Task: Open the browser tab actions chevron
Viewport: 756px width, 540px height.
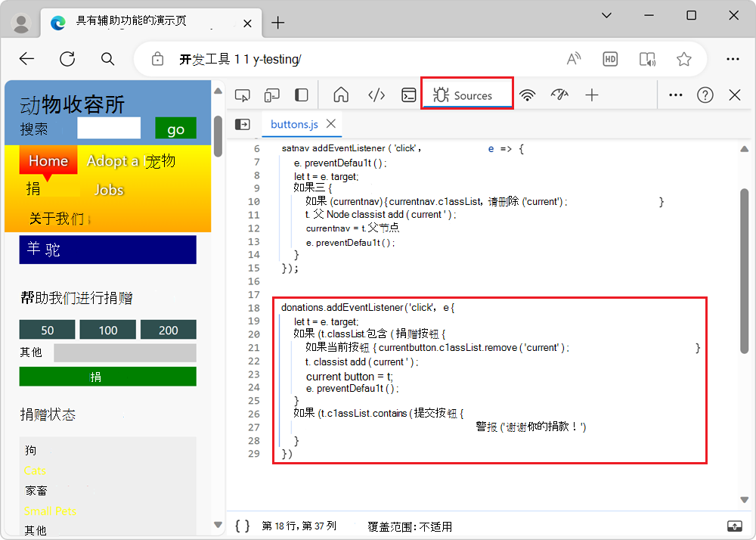Action: (x=606, y=15)
